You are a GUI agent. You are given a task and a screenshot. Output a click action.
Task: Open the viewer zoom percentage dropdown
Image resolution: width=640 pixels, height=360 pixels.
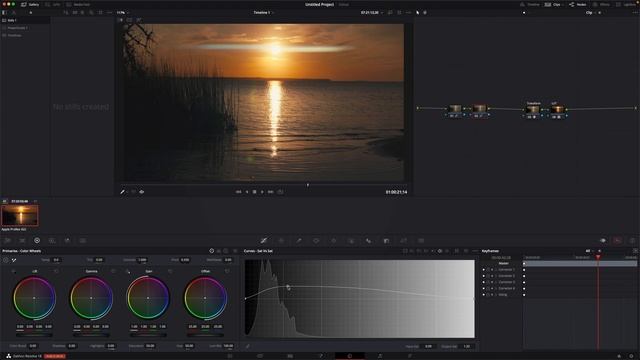click(x=122, y=13)
